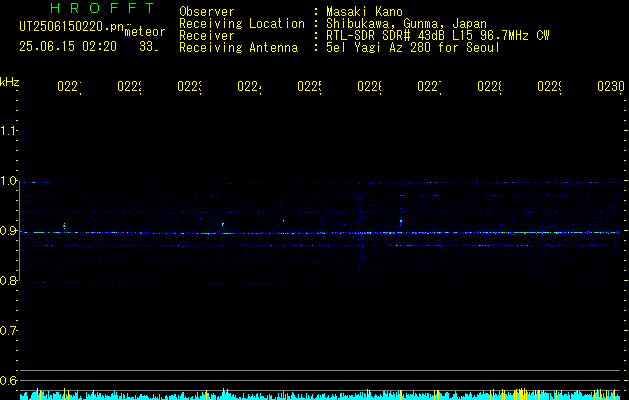Select the text 5el Yagi Az 280 for Seoul
Screen dimensions: 629x400
(413, 48)
